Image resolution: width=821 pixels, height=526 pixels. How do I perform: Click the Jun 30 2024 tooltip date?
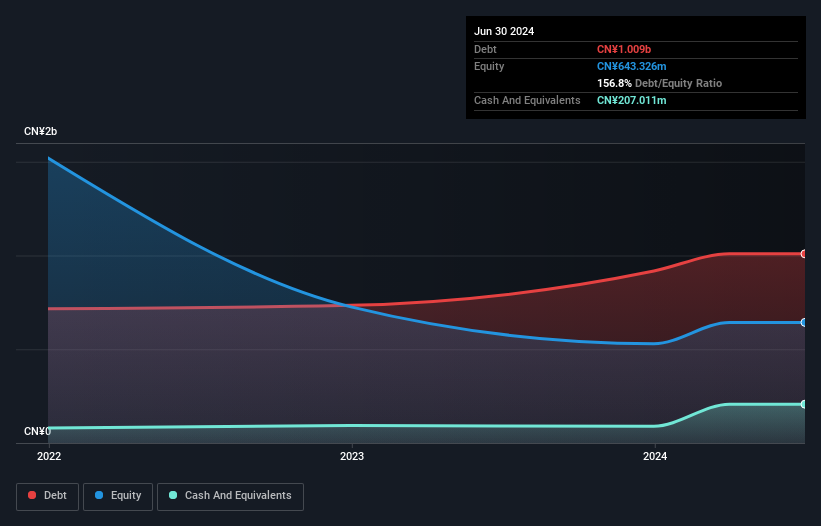click(x=504, y=31)
